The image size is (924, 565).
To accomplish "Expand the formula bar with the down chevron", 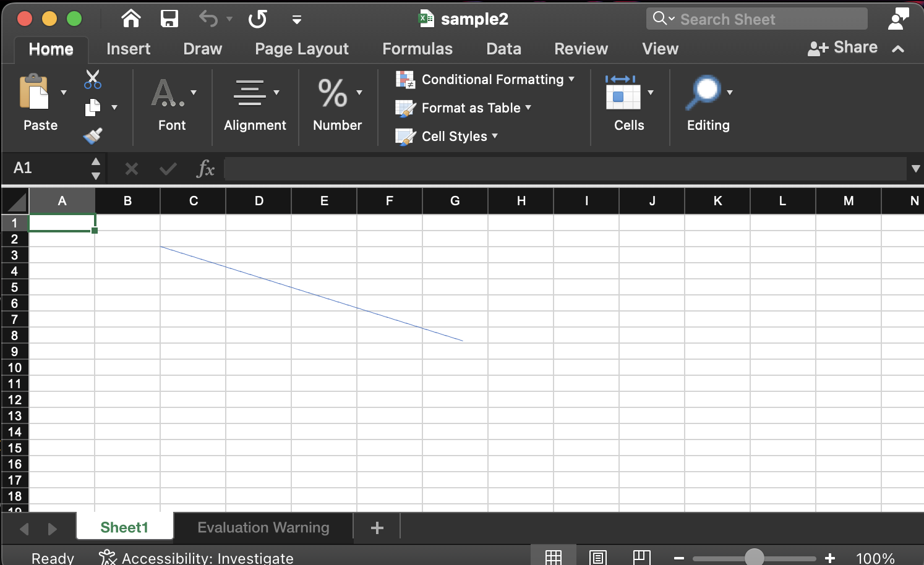I will 916,168.
